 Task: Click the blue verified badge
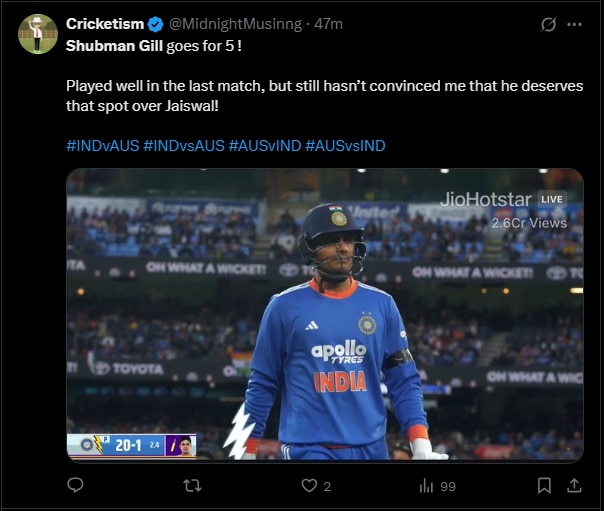pos(156,23)
